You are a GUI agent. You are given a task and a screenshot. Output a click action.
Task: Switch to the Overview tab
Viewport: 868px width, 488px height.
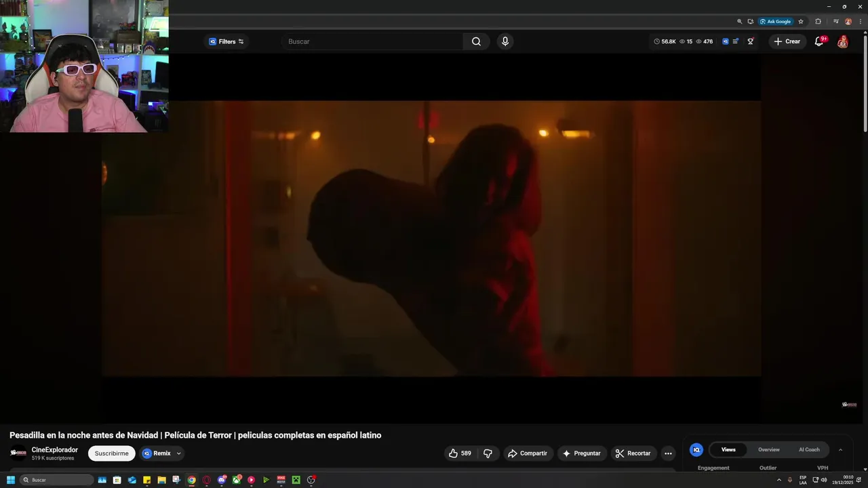[x=769, y=449]
